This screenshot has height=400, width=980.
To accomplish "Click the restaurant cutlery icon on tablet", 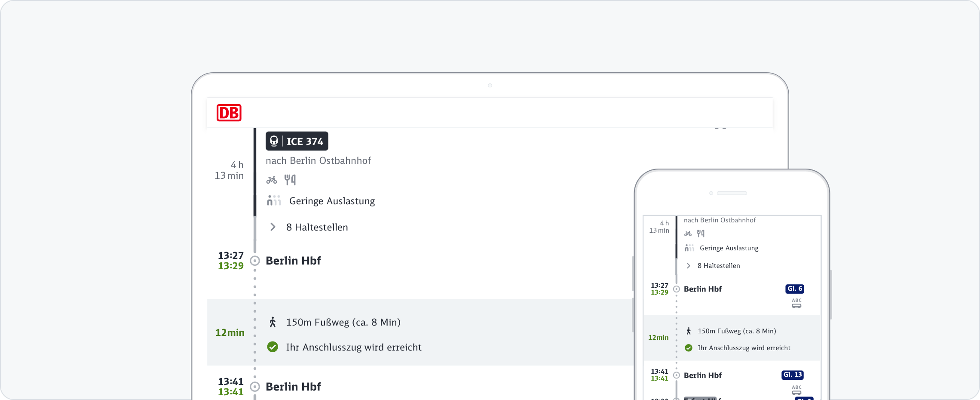I will coord(290,179).
